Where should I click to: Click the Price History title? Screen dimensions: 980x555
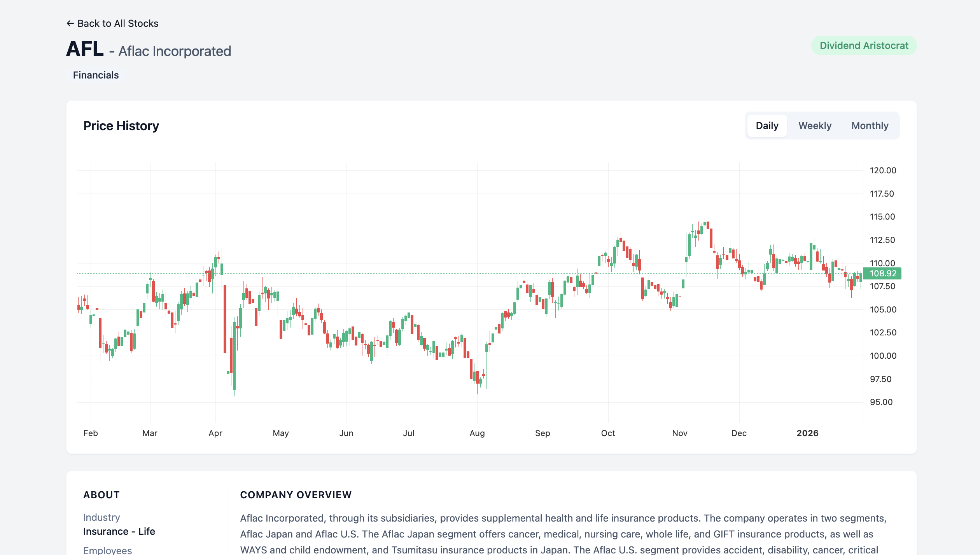click(x=121, y=125)
